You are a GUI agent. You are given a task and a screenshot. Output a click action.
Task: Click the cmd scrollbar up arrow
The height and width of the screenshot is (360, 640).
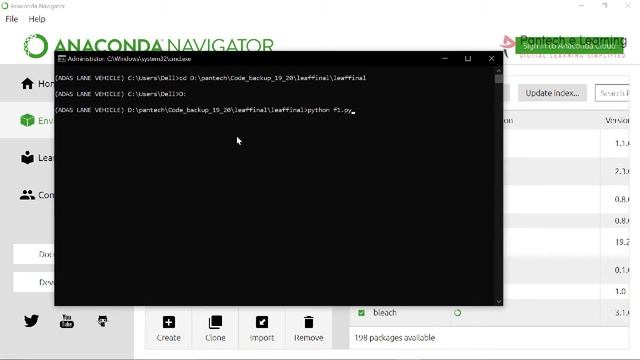(x=499, y=71)
